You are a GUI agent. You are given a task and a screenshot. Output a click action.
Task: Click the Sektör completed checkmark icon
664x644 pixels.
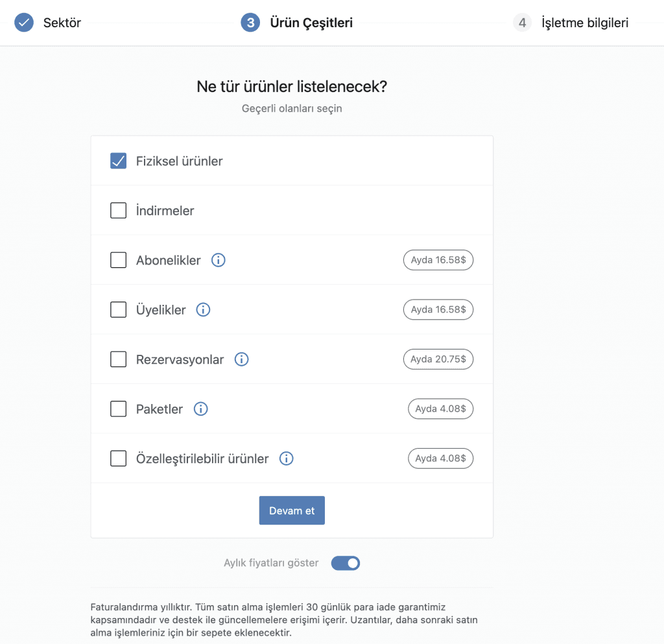24,23
